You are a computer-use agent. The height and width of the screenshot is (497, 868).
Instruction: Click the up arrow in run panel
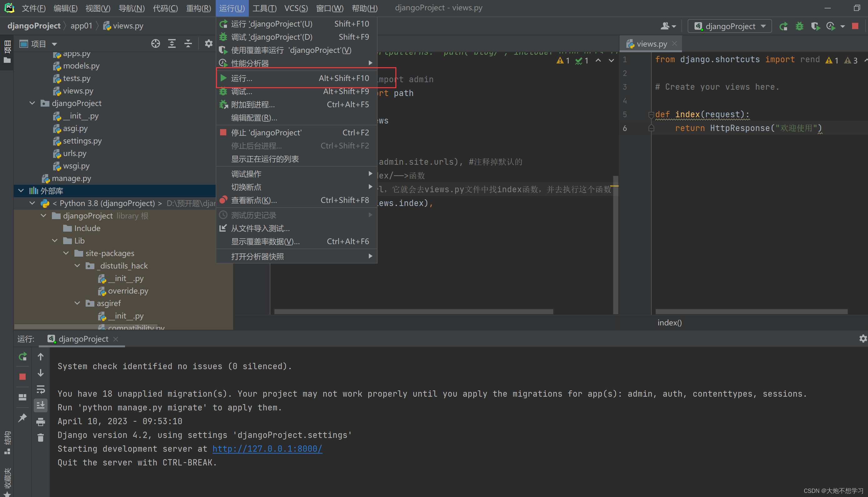[41, 357]
